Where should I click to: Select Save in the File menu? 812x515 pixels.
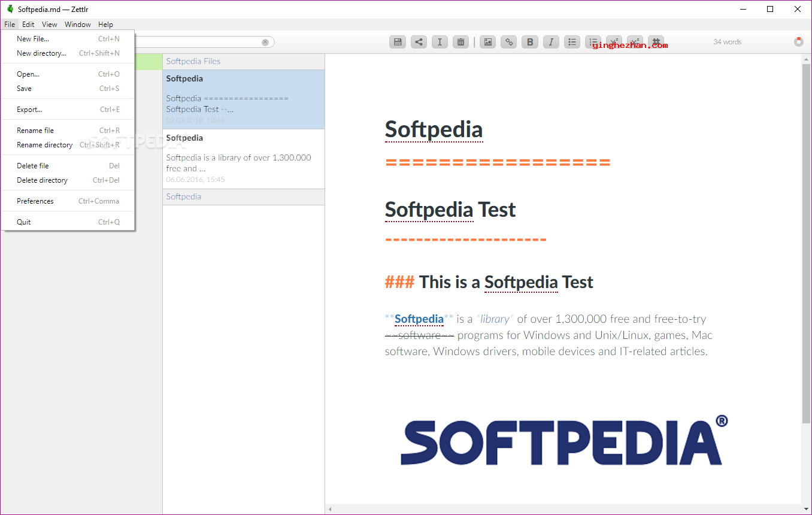pos(68,89)
